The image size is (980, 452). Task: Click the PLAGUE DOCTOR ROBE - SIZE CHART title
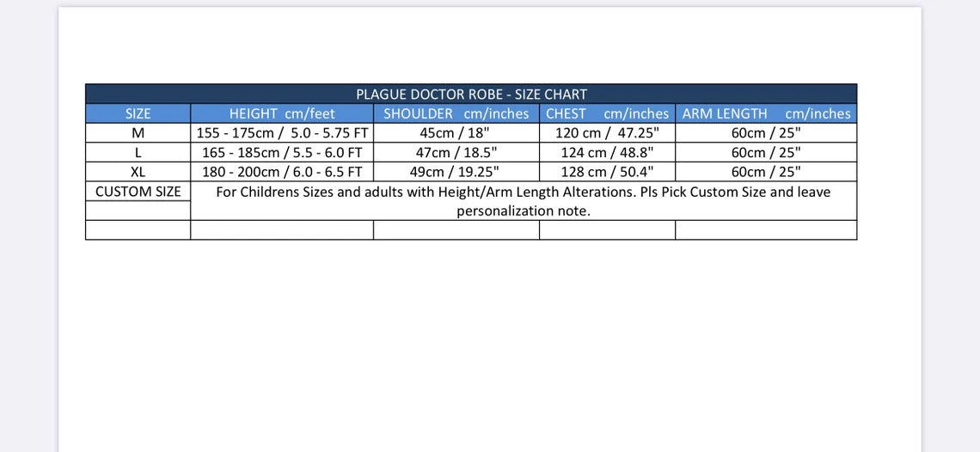(471, 95)
